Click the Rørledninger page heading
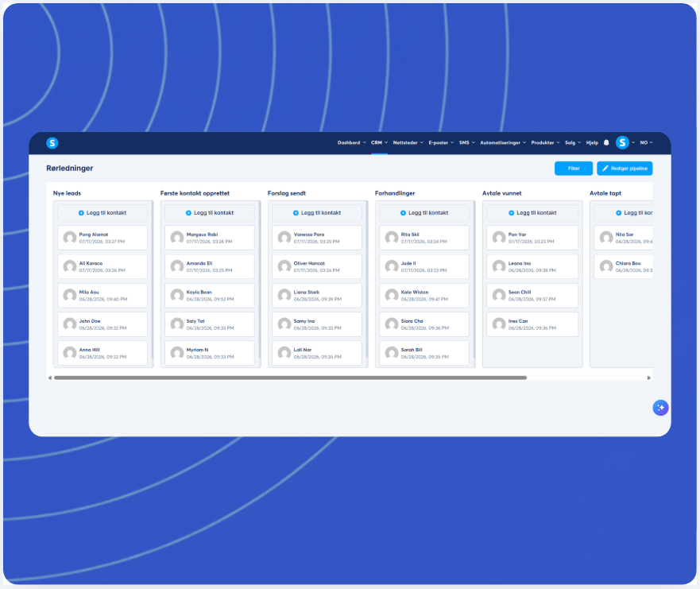Viewport: 700px width, 589px height. tap(70, 169)
